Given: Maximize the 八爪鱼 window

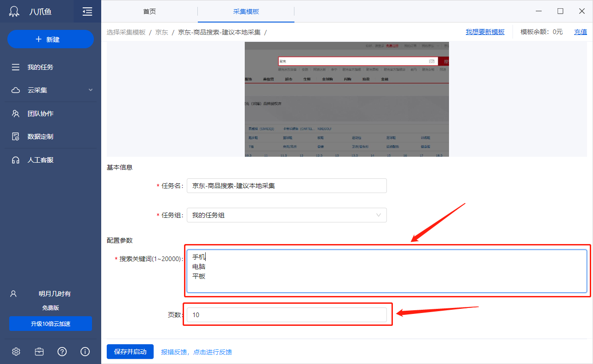Looking at the screenshot, I should pyautogui.click(x=560, y=11).
